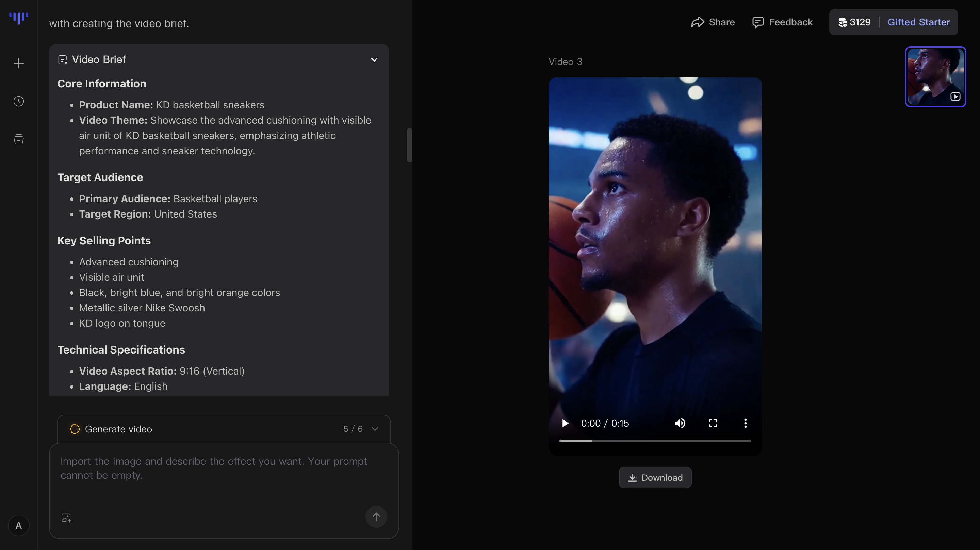
Task: Collapse the Video Brief panel chevron
Action: pos(374,60)
